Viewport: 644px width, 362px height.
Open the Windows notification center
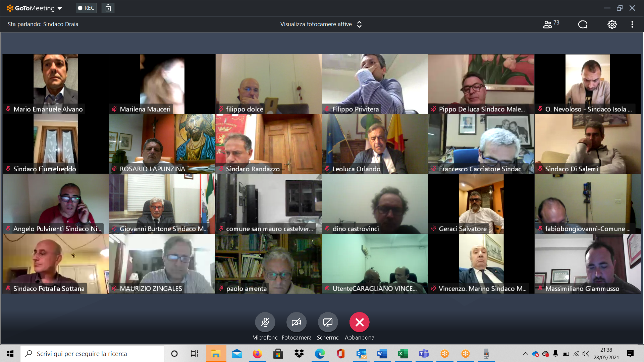(630, 354)
